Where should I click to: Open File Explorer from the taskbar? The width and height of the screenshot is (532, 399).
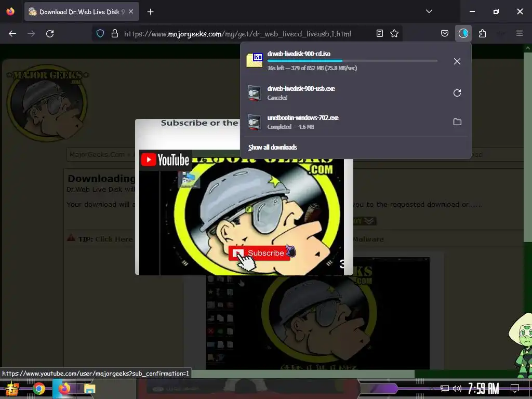click(89, 389)
